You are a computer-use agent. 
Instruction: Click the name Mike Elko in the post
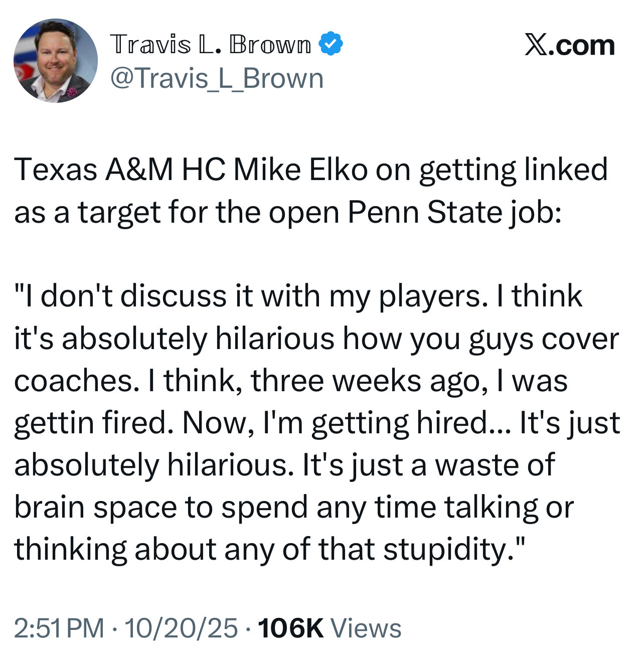point(300,170)
